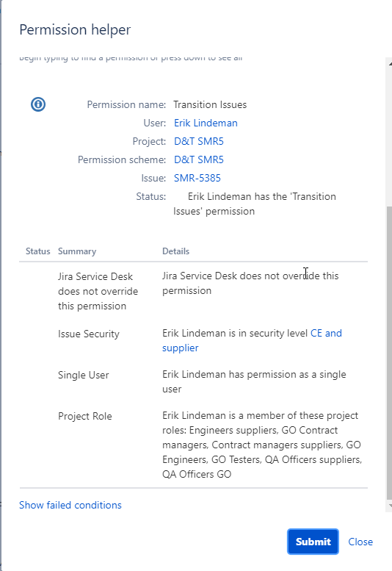Open the D&T SMR5 permission scheme link
This screenshot has width=392, height=571.
pos(198,159)
